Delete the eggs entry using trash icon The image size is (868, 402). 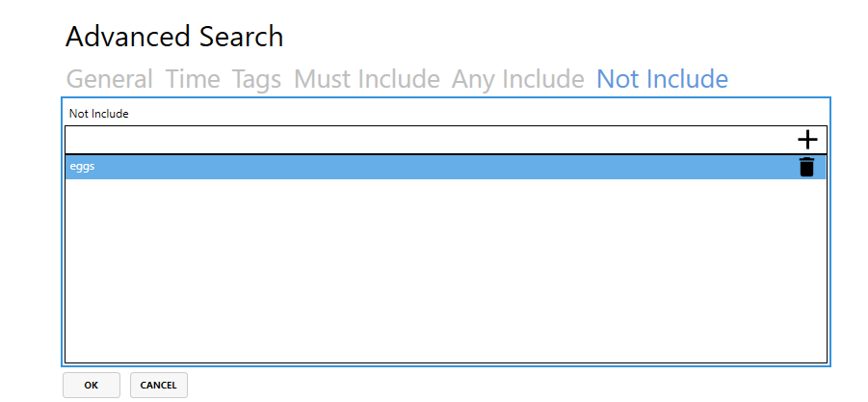tap(807, 167)
